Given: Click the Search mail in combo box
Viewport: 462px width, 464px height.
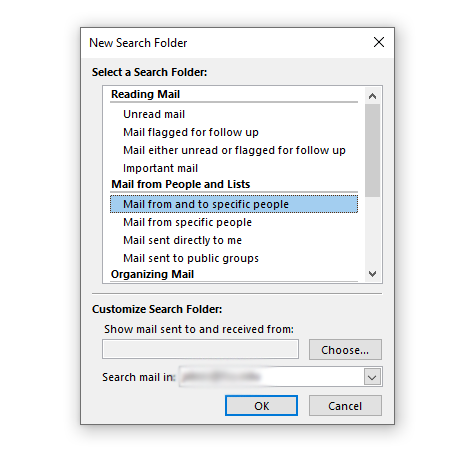Looking at the screenshot, I should [280, 377].
